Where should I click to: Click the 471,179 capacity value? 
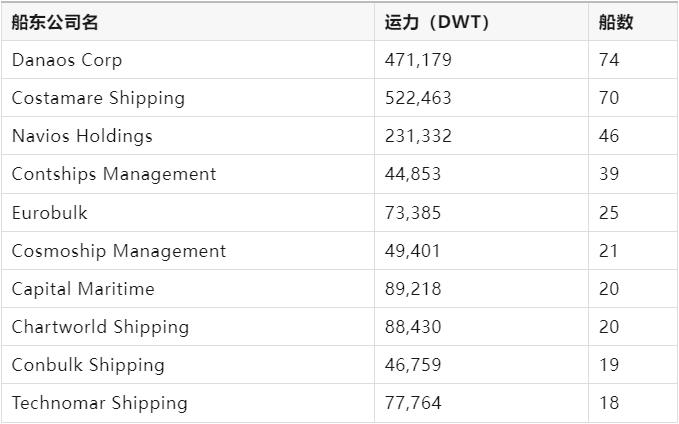418,60
